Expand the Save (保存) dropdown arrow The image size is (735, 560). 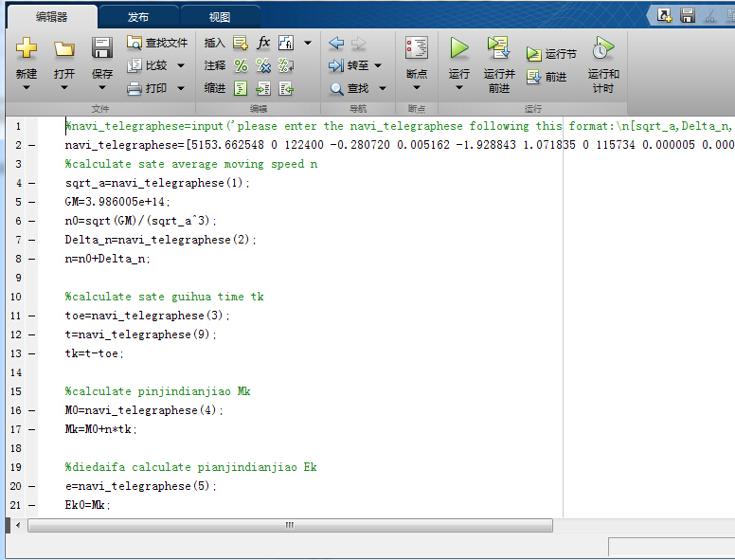click(102, 88)
